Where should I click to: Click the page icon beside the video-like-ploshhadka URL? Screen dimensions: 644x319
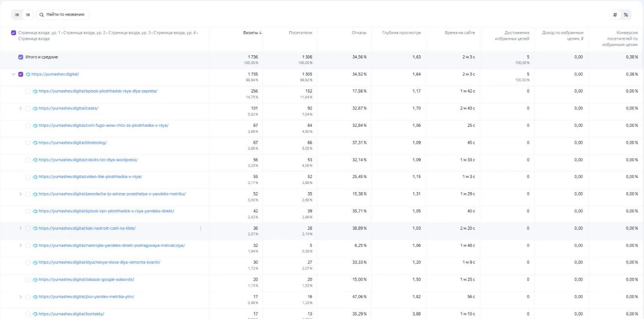[x=35, y=177]
